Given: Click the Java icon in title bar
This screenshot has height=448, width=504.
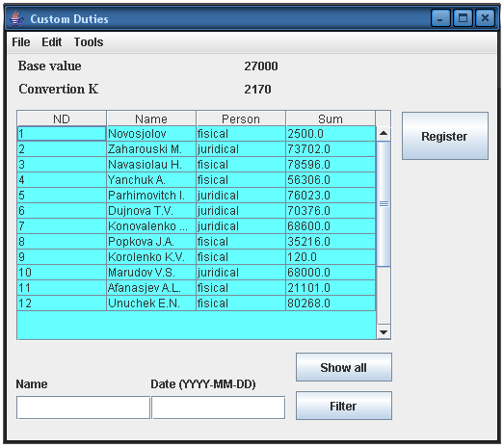Looking at the screenshot, I should point(16,18).
